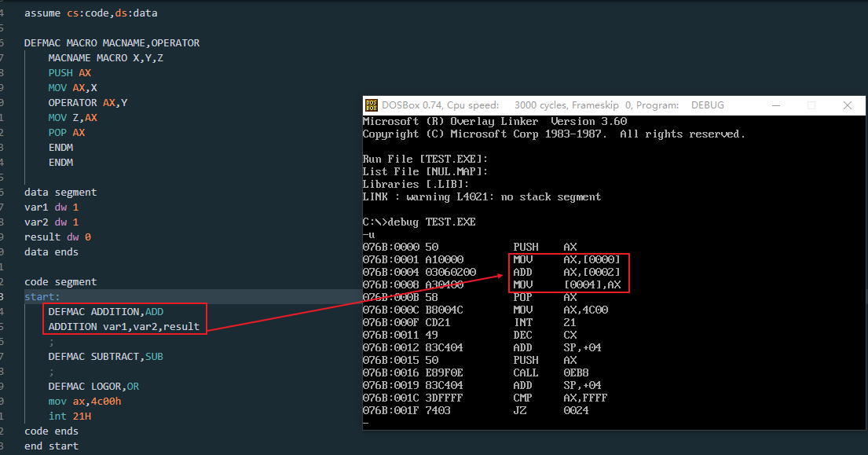Click the 'result dw 0' line
This screenshot has height=455, width=868.
(x=57, y=237)
